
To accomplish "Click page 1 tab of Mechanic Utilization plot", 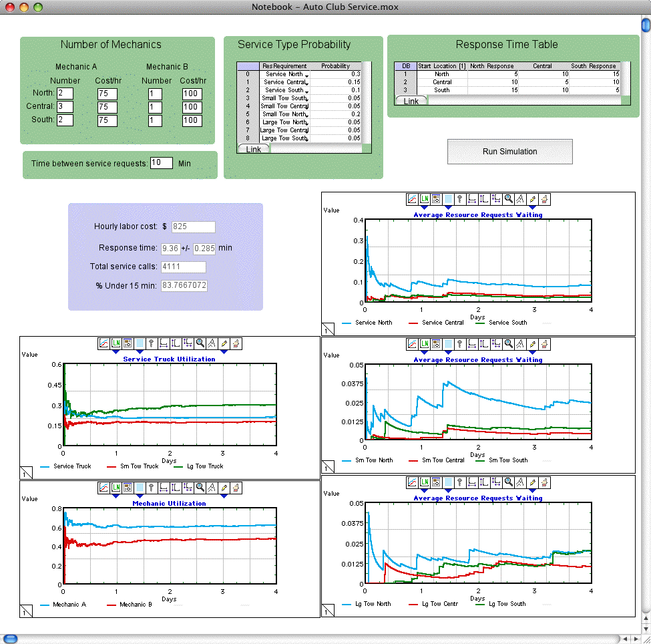I will pyautogui.click(x=26, y=611).
